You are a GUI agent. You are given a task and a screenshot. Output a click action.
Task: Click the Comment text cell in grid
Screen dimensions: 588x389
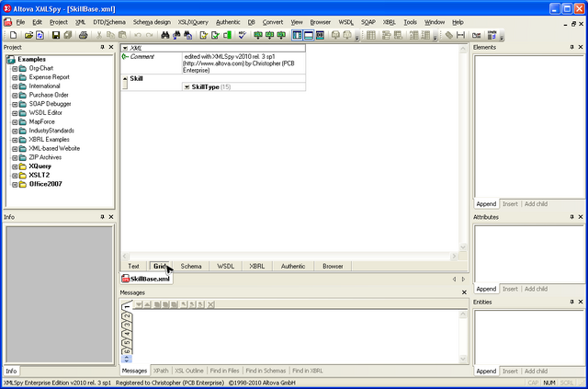tap(243, 63)
